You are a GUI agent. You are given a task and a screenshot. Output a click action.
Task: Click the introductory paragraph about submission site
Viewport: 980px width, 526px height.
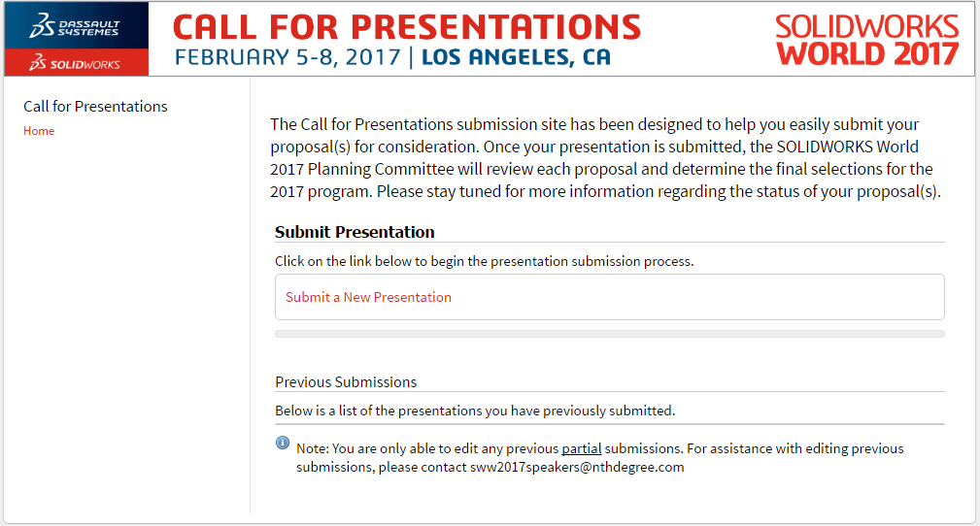point(606,158)
